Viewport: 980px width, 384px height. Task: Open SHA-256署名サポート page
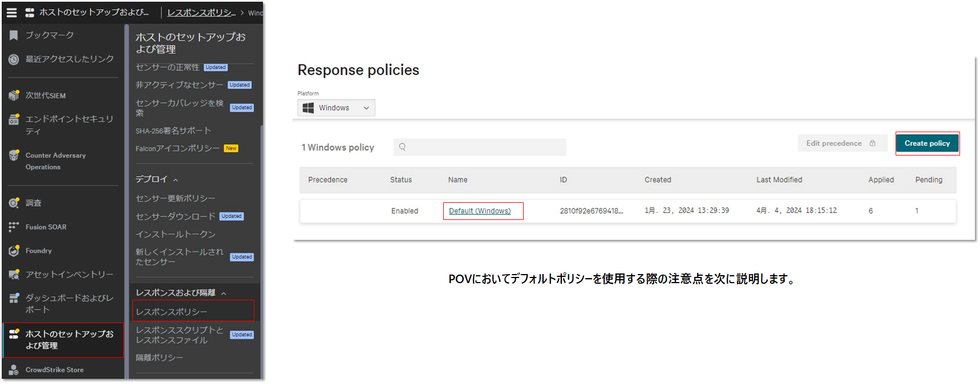click(173, 130)
